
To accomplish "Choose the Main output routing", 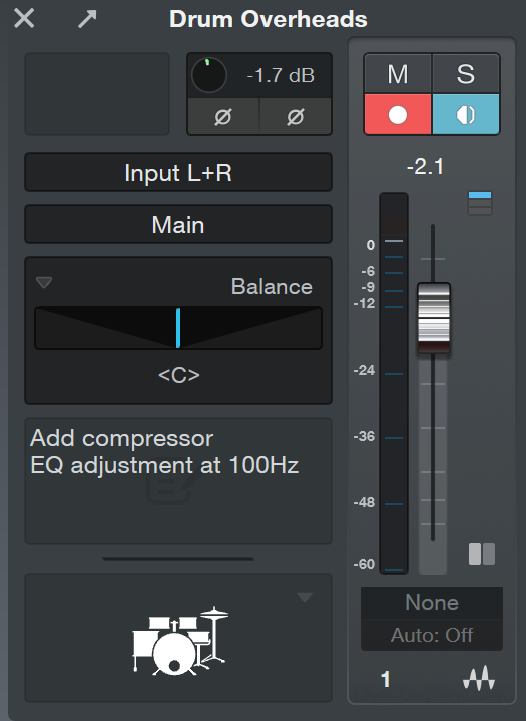I will (178, 224).
